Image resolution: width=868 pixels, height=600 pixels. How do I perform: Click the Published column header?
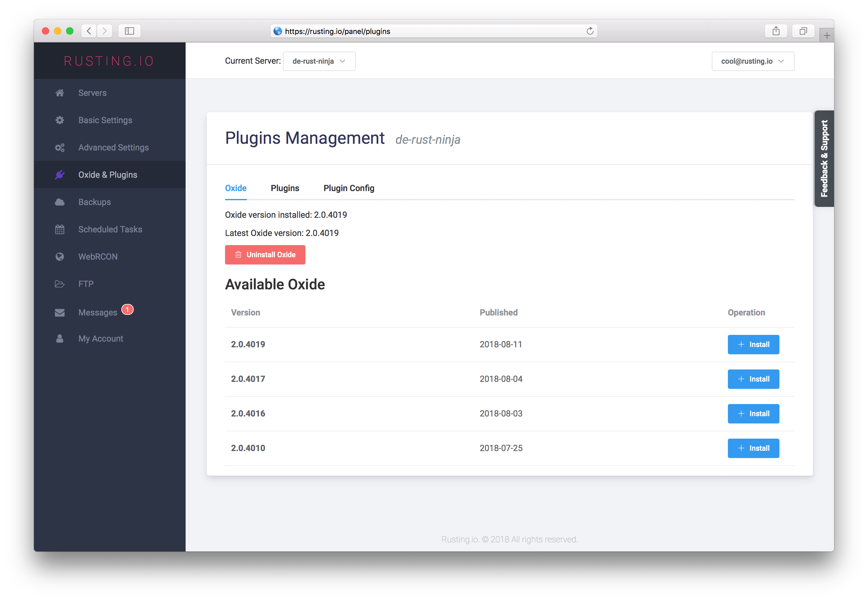tap(498, 313)
